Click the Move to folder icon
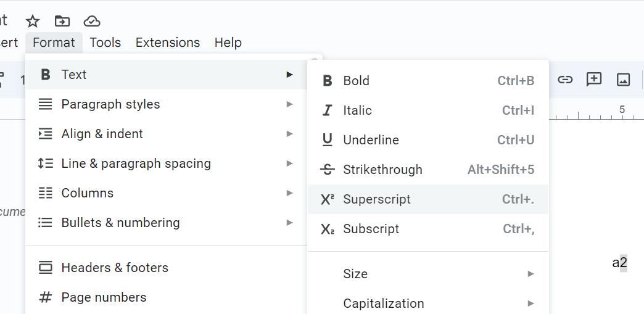 (x=62, y=21)
